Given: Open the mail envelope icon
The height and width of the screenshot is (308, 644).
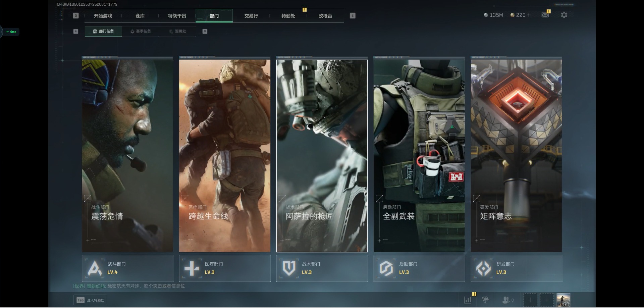Looking at the screenshot, I should coord(545,15).
